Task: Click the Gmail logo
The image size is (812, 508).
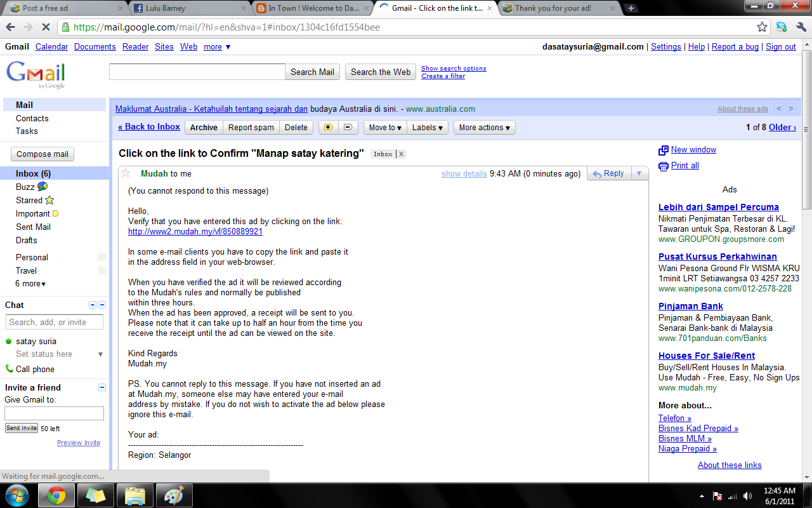Action: [x=36, y=76]
